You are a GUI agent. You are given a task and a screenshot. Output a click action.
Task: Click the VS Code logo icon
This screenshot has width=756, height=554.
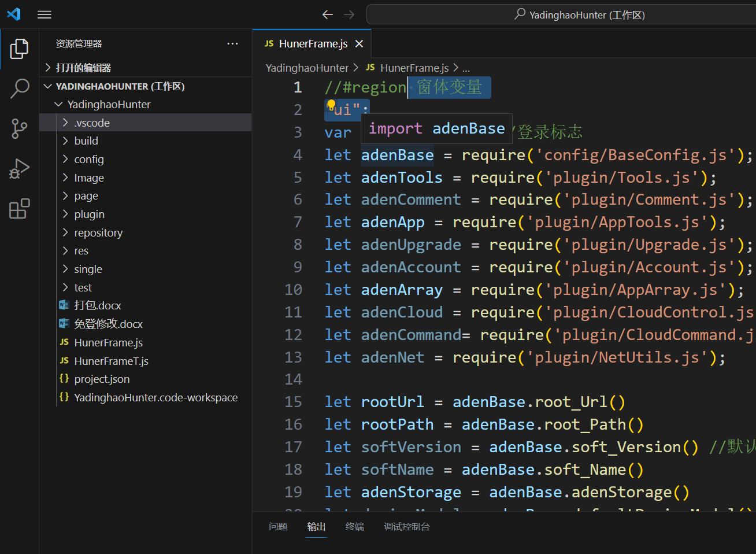pos(14,14)
